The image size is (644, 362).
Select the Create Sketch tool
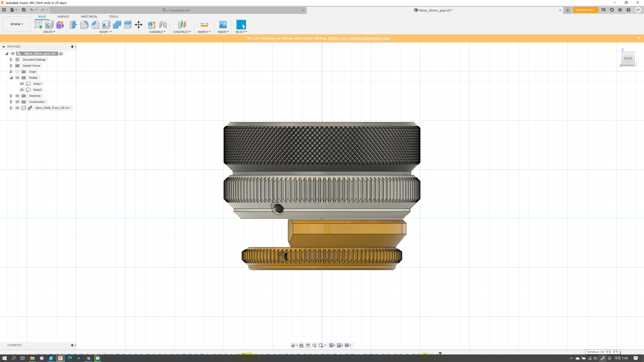pyautogui.click(x=38, y=25)
